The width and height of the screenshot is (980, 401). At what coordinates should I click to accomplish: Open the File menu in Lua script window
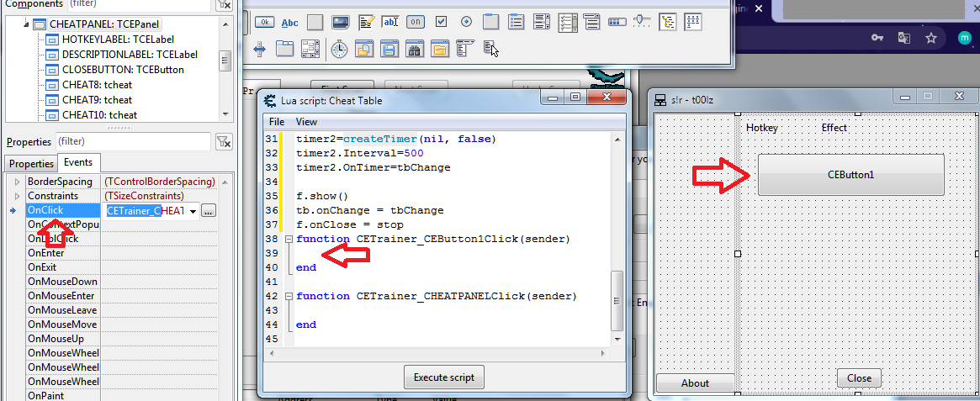(x=277, y=122)
